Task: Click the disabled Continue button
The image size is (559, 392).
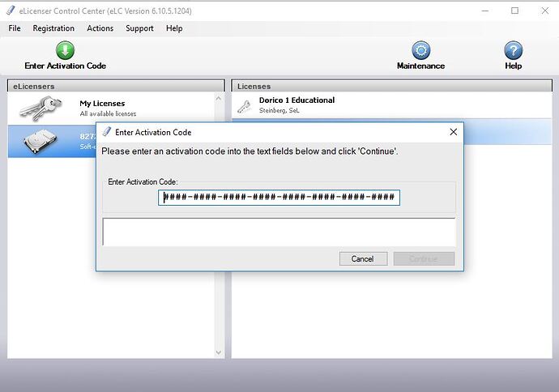Action: [424, 258]
